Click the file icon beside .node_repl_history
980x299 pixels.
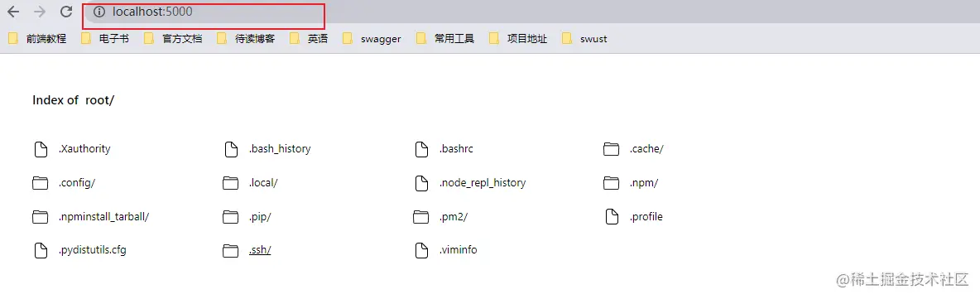pyautogui.click(x=422, y=183)
